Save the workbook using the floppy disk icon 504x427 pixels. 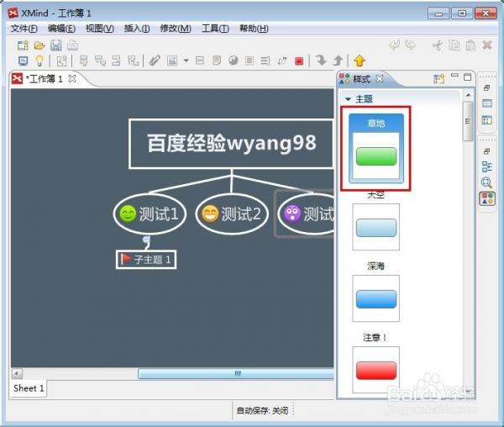pos(56,45)
